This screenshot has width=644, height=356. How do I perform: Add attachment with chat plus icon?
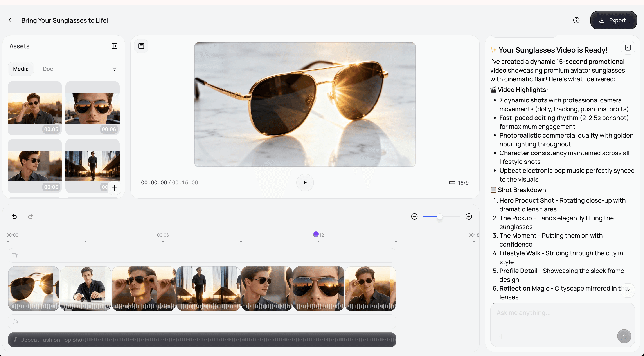point(501,336)
